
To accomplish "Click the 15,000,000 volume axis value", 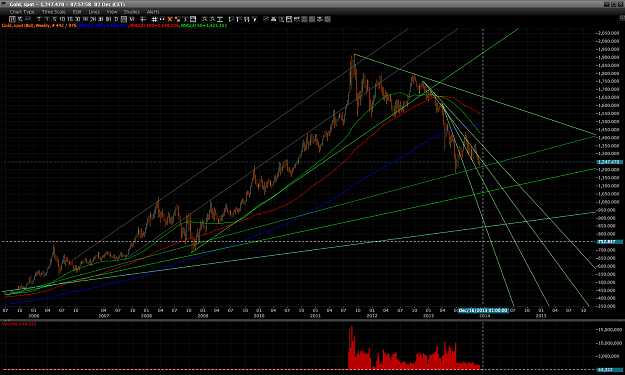I will [609, 330].
